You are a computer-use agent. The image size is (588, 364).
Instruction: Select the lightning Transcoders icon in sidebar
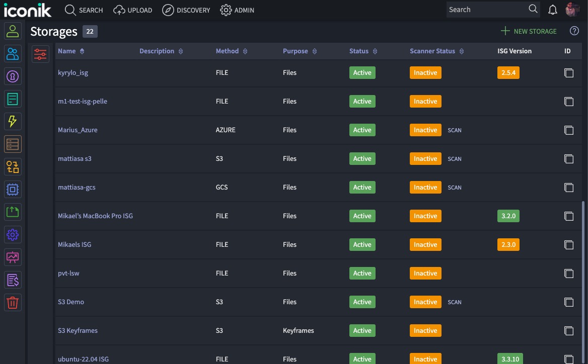(13, 121)
